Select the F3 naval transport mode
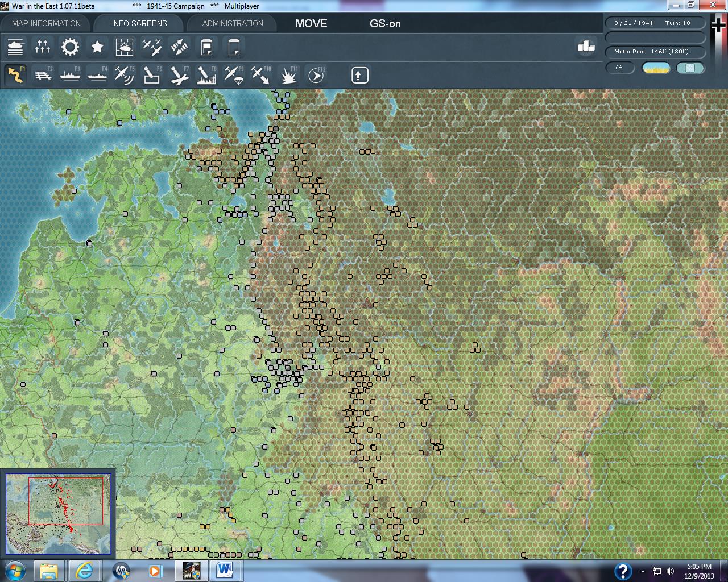The width and height of the screenshot is (728, 582). click(70, 75)
